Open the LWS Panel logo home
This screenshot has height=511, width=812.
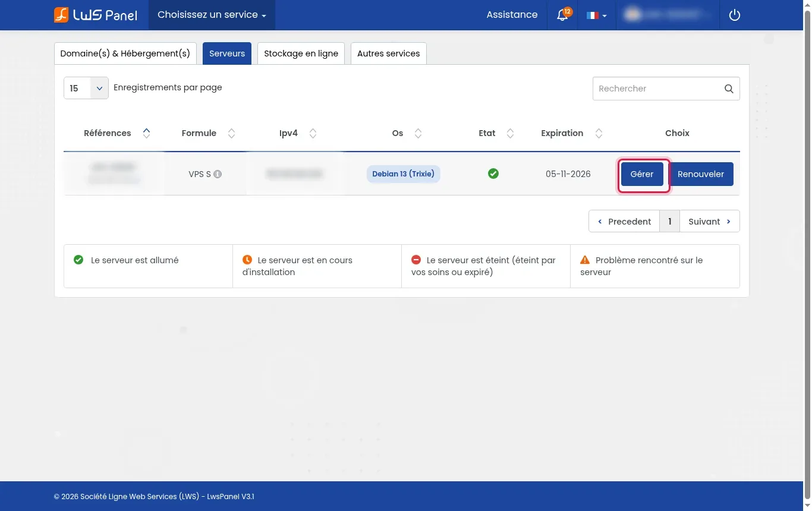click(95, 15)
